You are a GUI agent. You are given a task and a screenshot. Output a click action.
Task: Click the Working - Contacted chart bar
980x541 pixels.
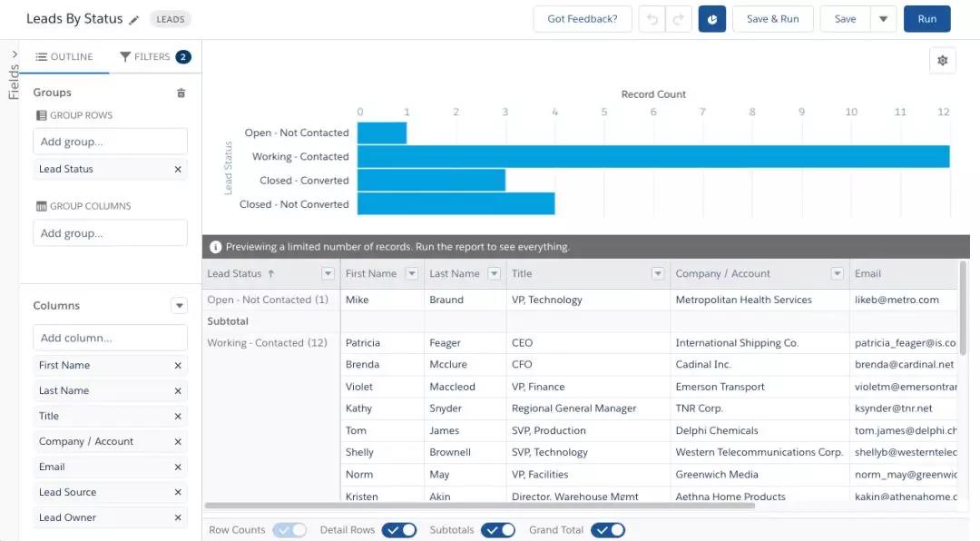pos(652,157)
